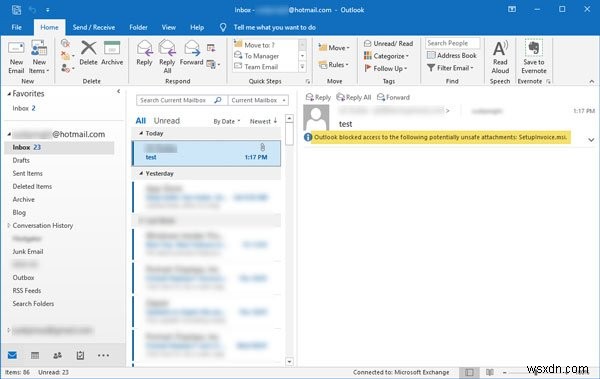Mark message Unread/Read
The width and height of the screenshot is (600, 379).
tap(388, 44)
